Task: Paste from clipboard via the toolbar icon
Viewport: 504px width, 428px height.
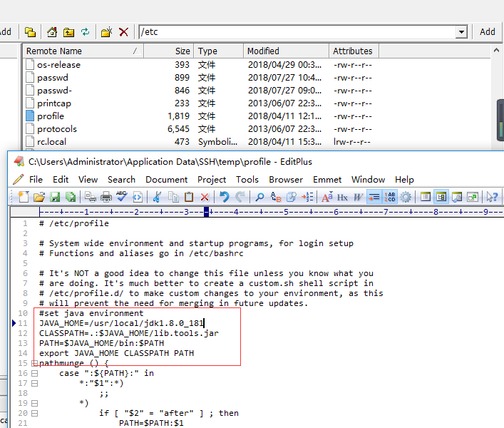Action: pos(189,197)
